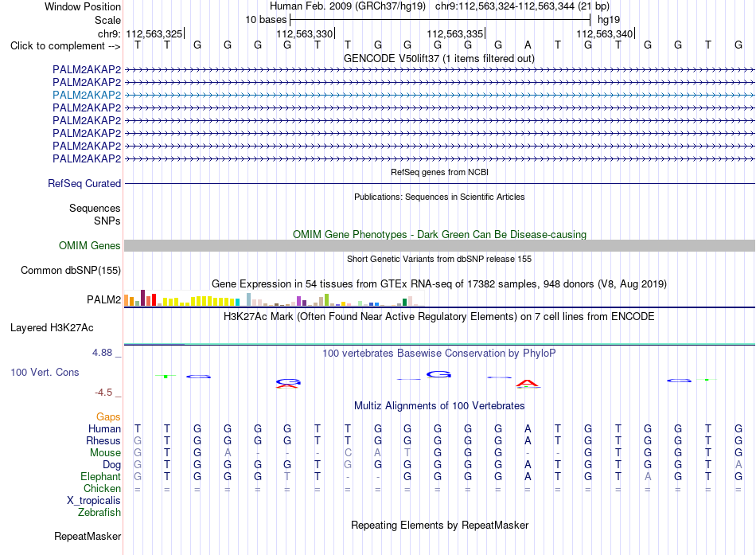This screenshot has width=756, height=555.
Task: Click the purple GTEx expression bar
Action: [299, 301]
